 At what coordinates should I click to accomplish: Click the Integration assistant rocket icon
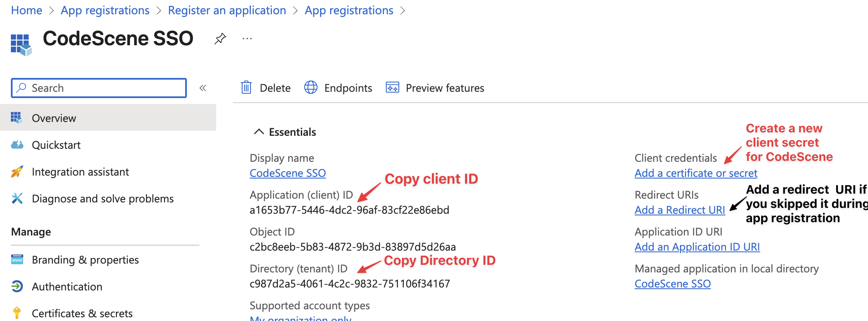click(x=17, y=171)
